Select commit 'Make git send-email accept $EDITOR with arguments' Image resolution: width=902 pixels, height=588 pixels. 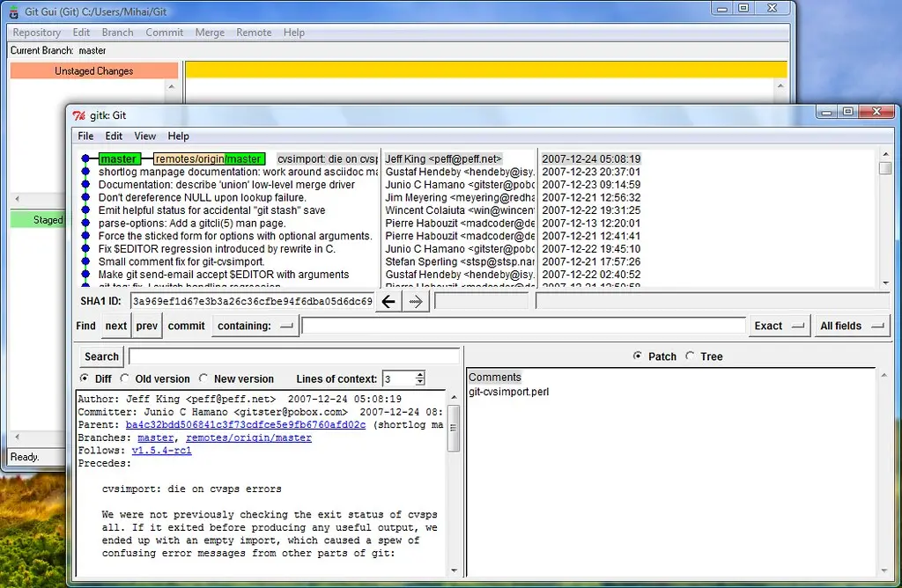[x=224, y=274]
